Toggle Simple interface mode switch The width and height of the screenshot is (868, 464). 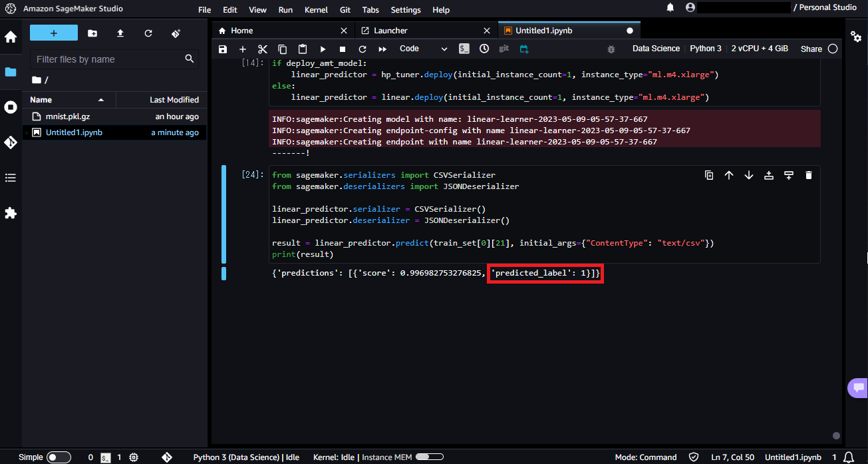[x=59, y=457]
